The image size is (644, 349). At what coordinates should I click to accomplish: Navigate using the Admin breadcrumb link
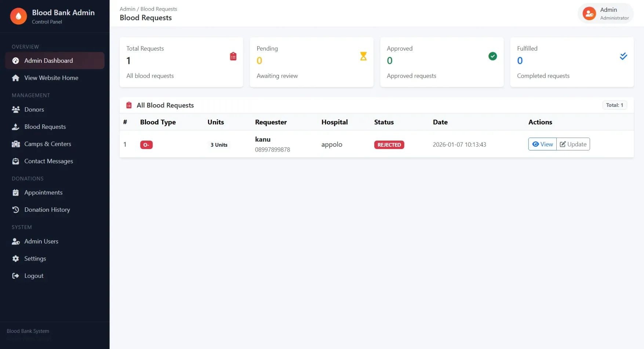click(x=127, y=9)
